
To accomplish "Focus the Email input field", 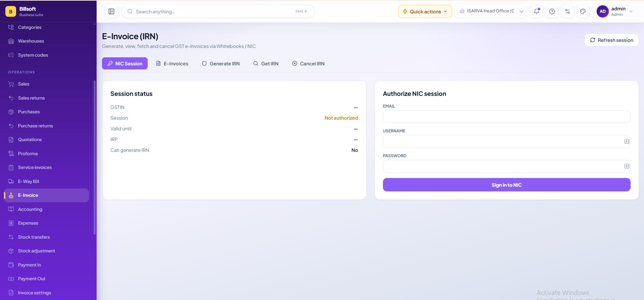I will click(506, 117).
